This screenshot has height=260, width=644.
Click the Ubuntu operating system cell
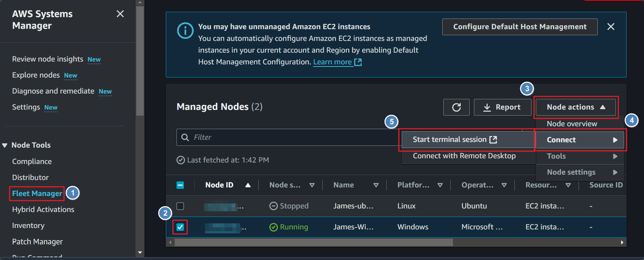pyautogui.click(x=474, y=206)
